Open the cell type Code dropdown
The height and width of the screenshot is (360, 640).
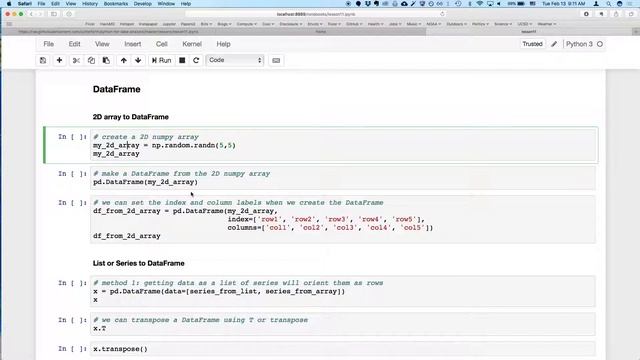pyautogui.click(x=235, y=60)
